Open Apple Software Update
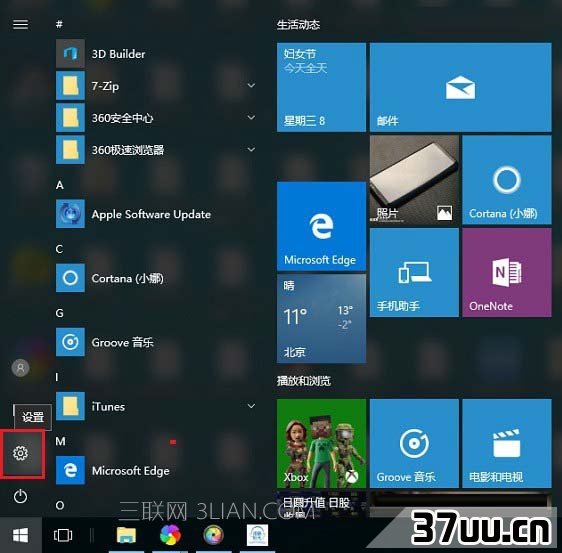Image resolution: width=562 pixels, height=553 pixels. [156, 214]
